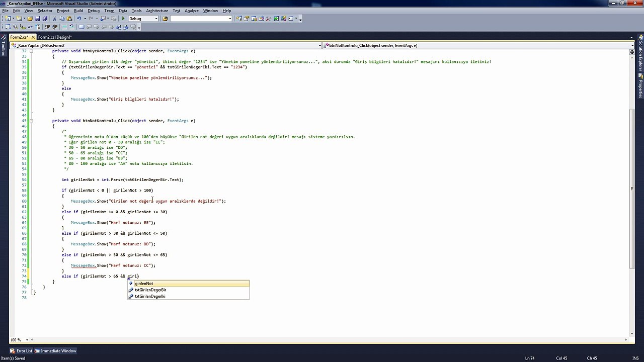
Task: Open the Error List icon at bottom
Action: coord(13,351)
